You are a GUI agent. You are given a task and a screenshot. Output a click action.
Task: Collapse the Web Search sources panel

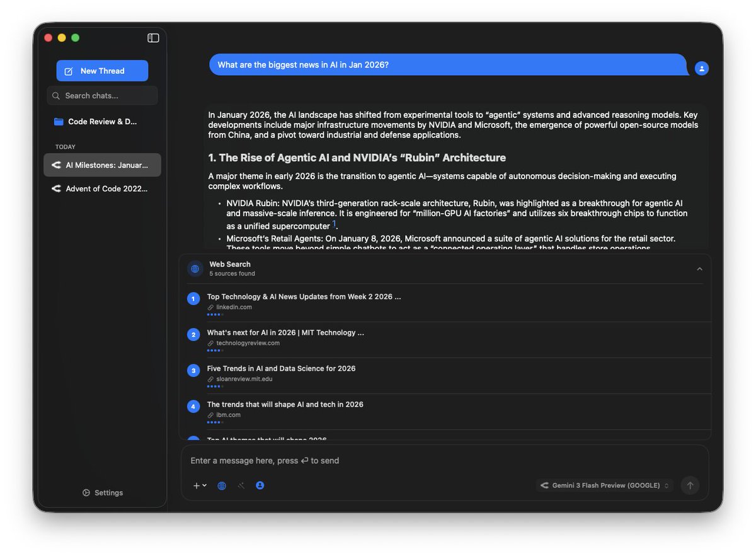[699, 269]
